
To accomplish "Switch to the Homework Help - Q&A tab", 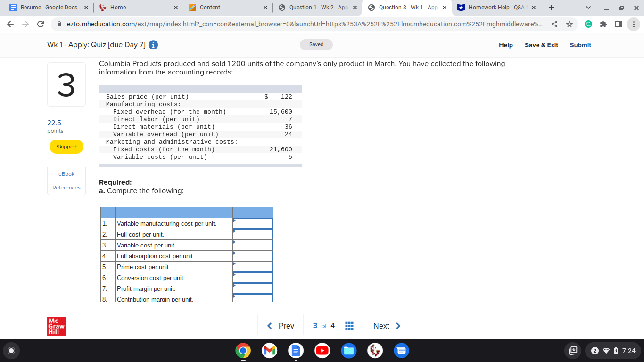I will [x=496, y=8].
